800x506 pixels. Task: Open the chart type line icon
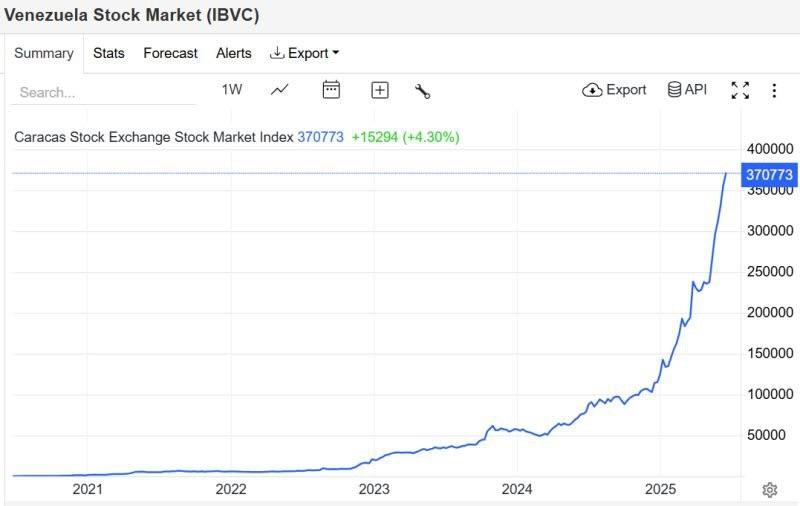pyautogui.click(x=280, y=90)
